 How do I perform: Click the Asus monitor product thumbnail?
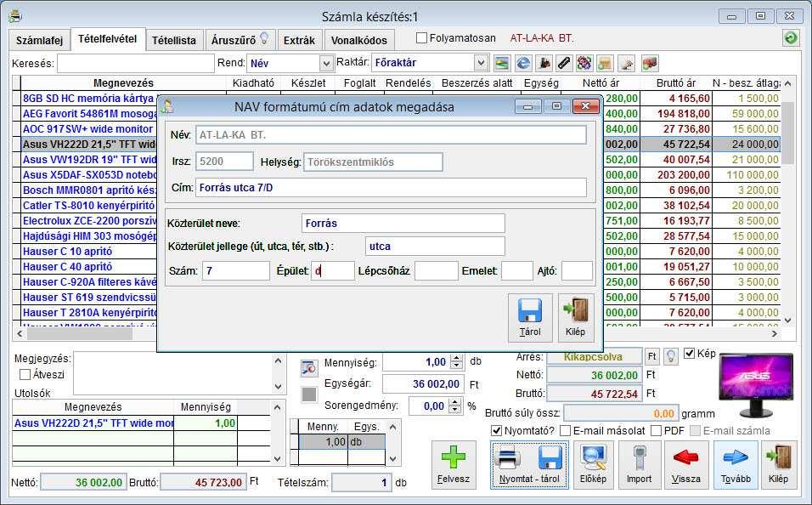(756, 385)
